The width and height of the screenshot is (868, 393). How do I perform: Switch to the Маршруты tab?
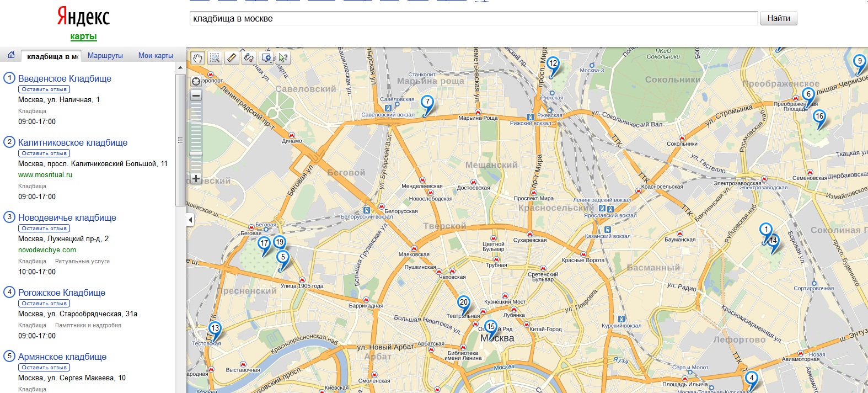tap(105, 56)
